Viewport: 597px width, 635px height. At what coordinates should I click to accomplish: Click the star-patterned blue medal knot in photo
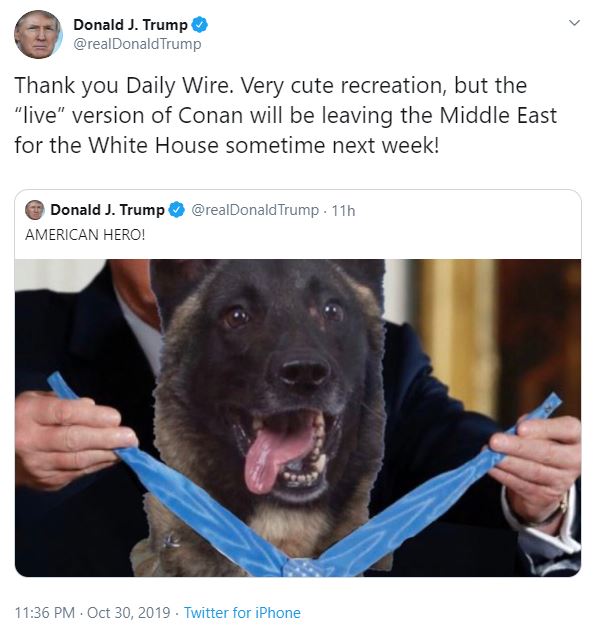302,567
